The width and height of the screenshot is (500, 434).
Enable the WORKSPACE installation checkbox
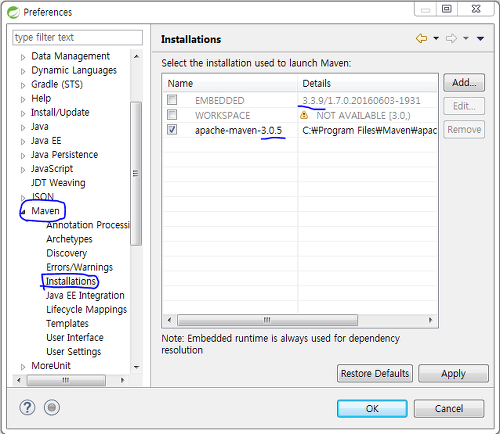(x=172, y=115)
